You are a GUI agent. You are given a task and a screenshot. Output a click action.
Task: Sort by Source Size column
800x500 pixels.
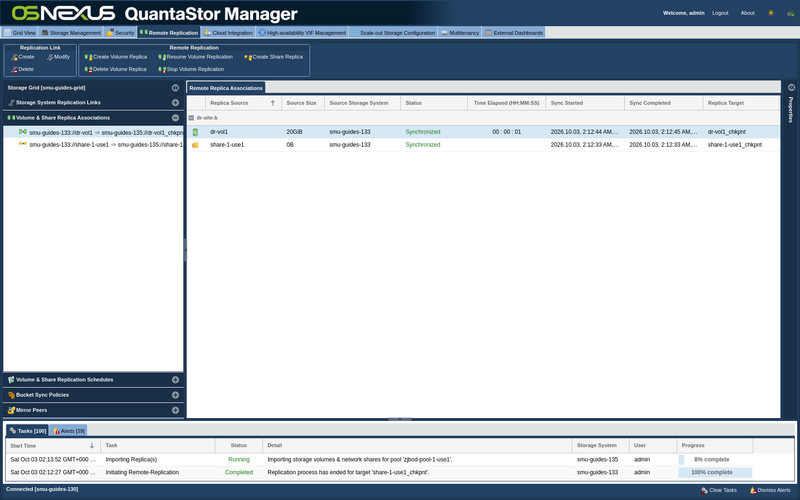tap(303, 103)
